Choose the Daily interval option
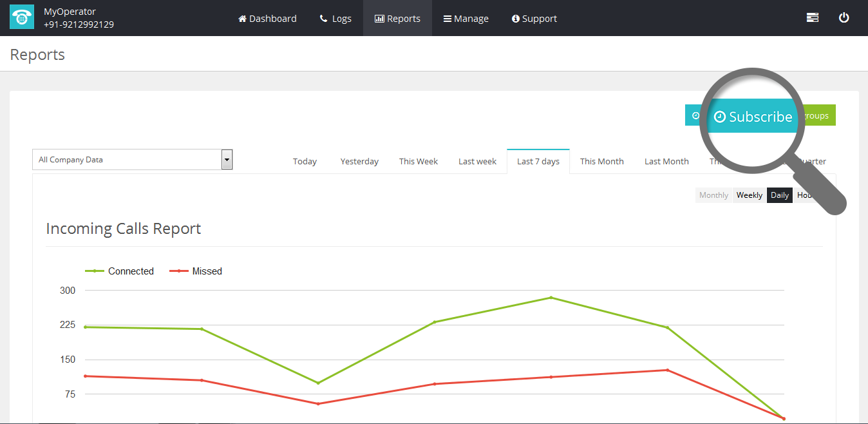 click(780, 195)
